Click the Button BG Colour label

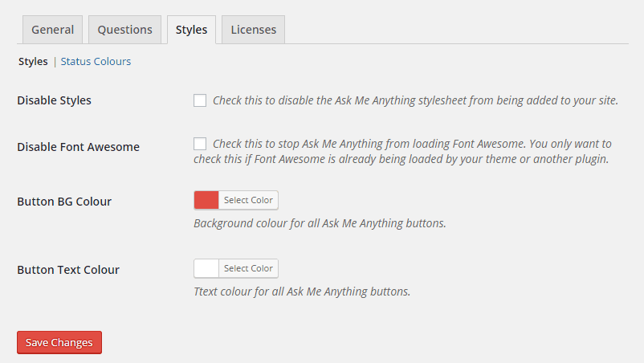tap(64, 202)
